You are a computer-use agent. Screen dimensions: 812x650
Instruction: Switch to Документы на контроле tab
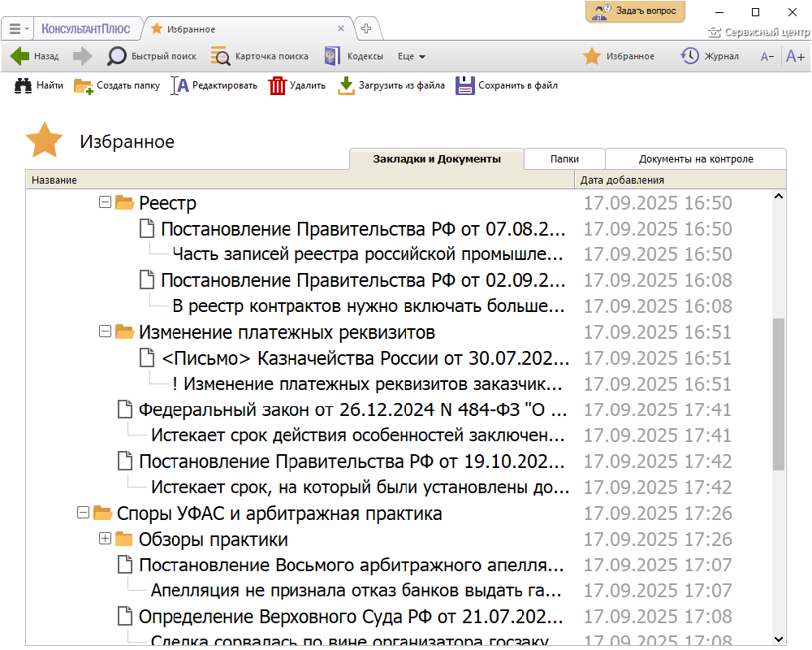pos(696,159)
